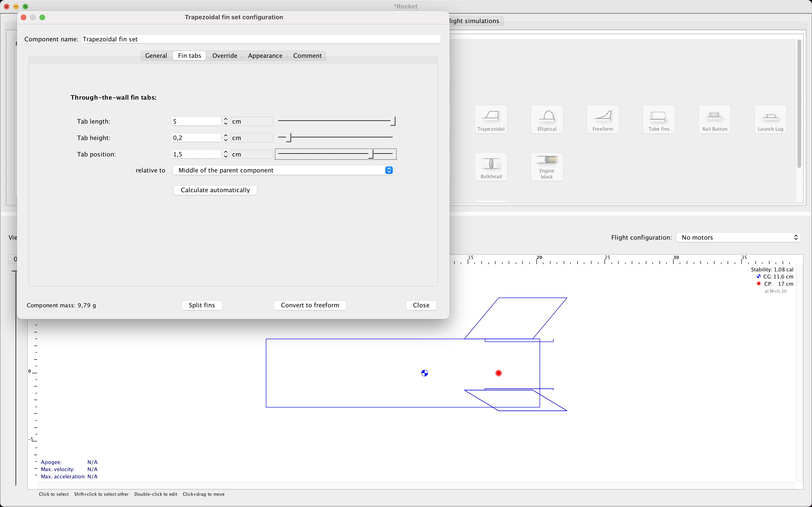The height and width of the screenshot is (507, 812).
Task: Open the Flight configuration motor dropdown
Action: (x=738, y=237)
